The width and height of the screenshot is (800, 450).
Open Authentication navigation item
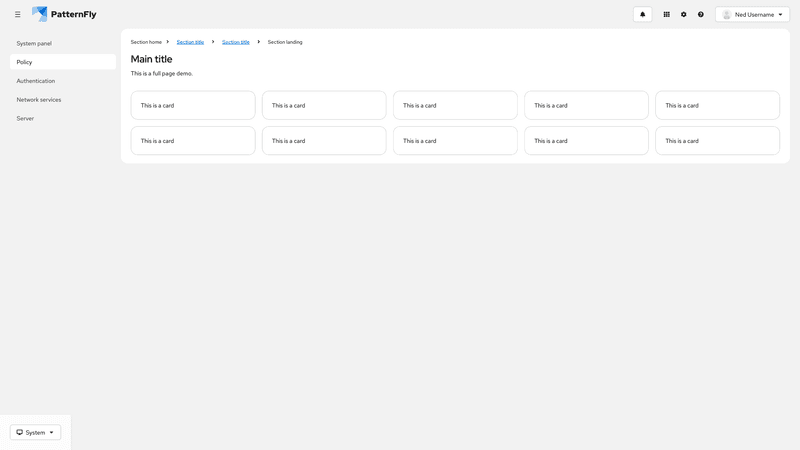[36, 81]
